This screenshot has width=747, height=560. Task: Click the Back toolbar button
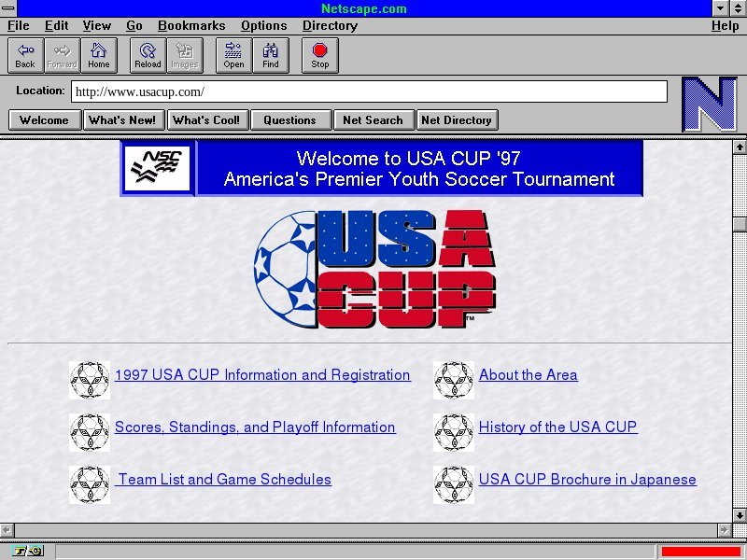[x=25, y=55]
